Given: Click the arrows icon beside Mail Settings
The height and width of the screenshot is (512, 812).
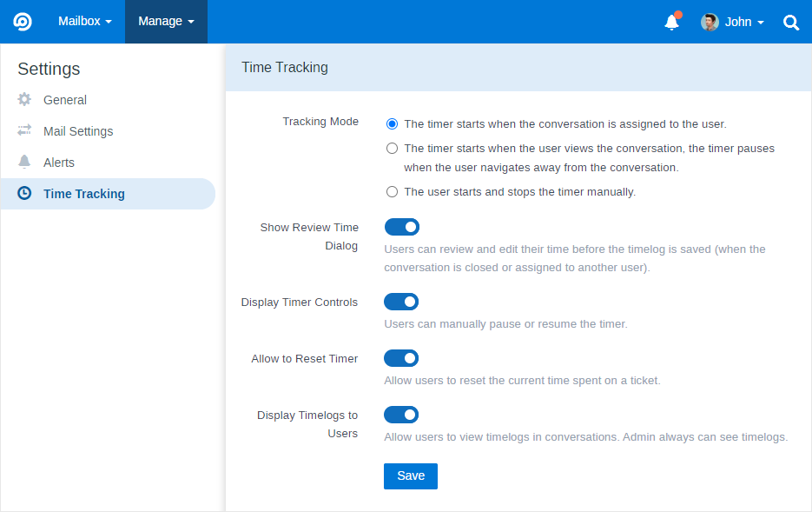Looking at the screenshot, I should point(24,130).
